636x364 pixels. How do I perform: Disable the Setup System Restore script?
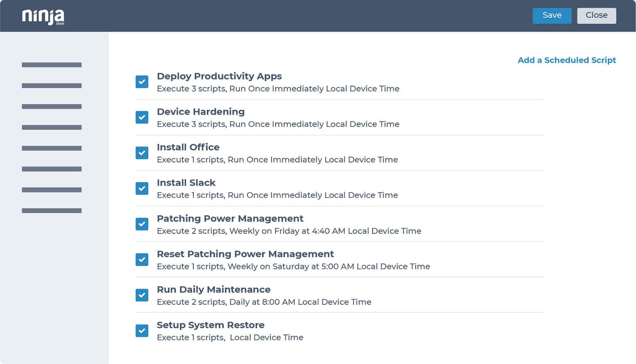coord(142,330)
